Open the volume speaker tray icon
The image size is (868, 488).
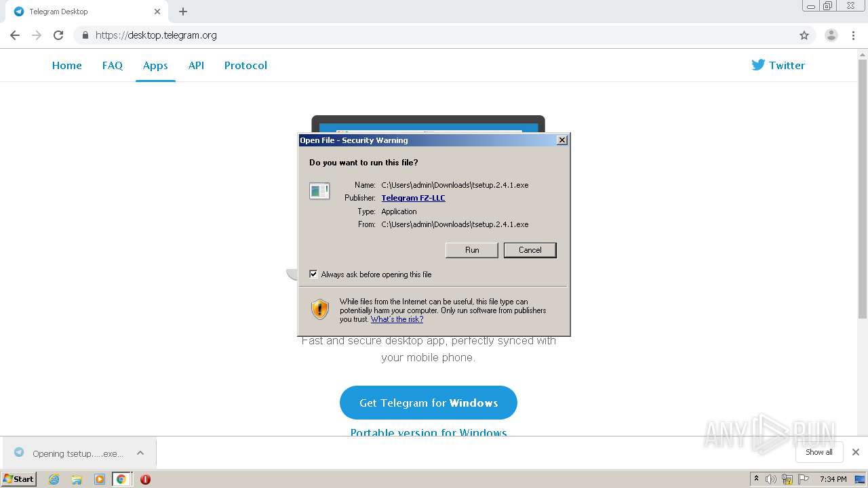pos(771,479)
